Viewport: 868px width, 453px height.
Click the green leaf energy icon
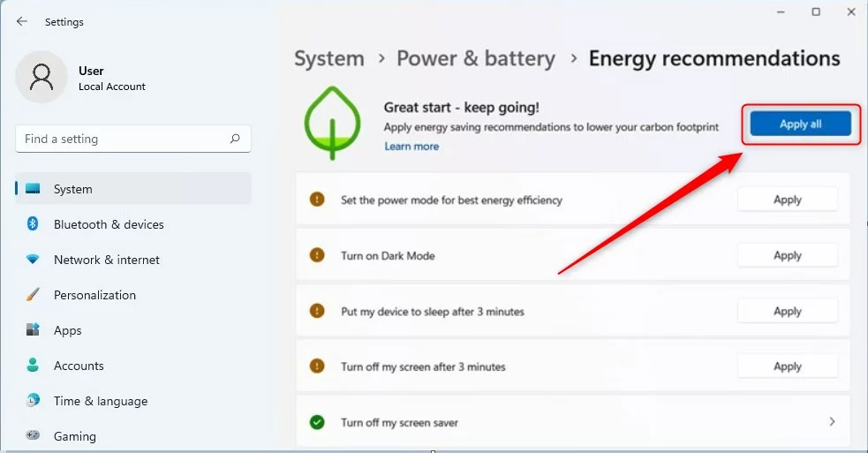(x=332, y=123)
